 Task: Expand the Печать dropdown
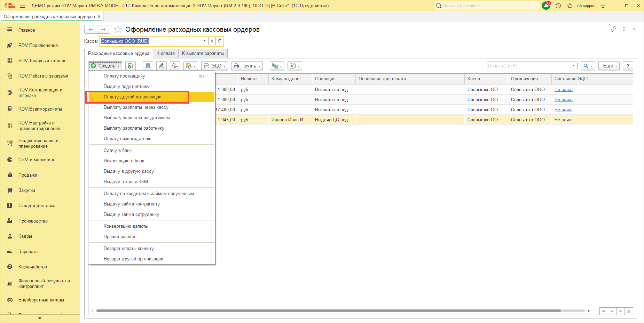point(247,66)
